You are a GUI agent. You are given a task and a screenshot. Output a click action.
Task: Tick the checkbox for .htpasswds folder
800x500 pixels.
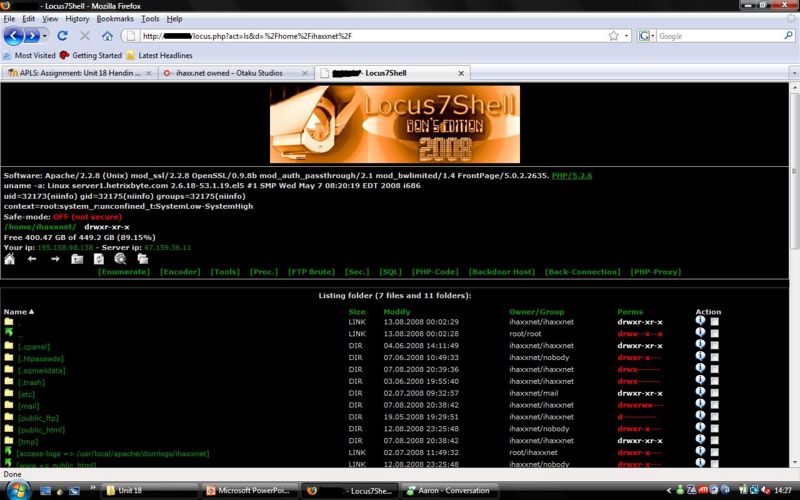coord(714,357)
